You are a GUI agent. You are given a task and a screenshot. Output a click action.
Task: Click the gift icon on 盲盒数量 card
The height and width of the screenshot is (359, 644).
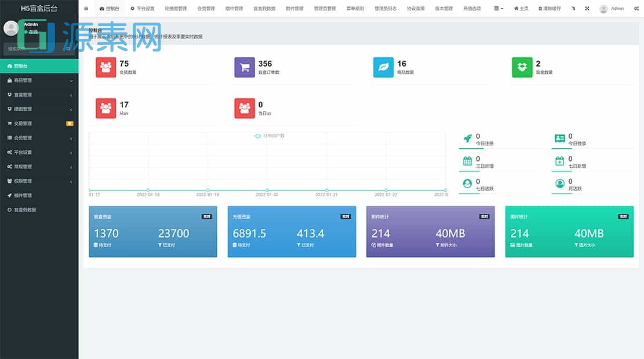(521, 67)
